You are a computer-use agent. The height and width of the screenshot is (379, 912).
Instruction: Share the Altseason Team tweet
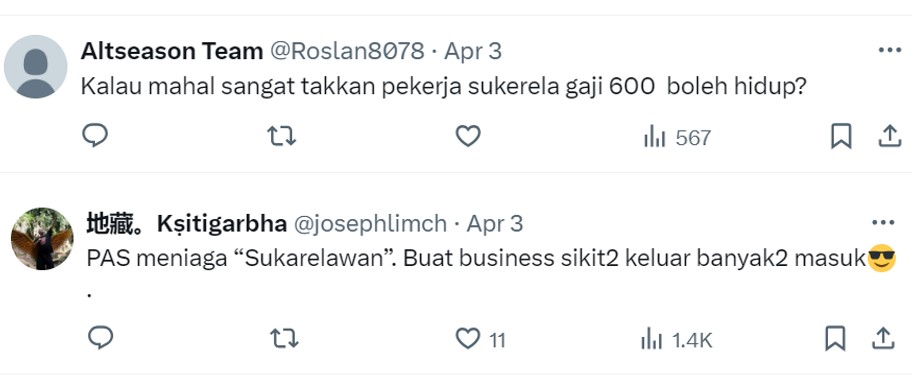889,137
